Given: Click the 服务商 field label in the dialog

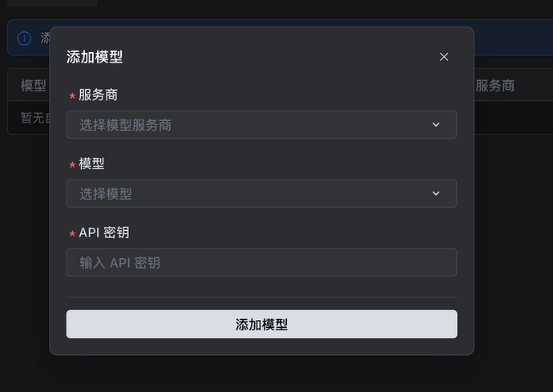Looking at the screenshot, I should click(98, 95).
